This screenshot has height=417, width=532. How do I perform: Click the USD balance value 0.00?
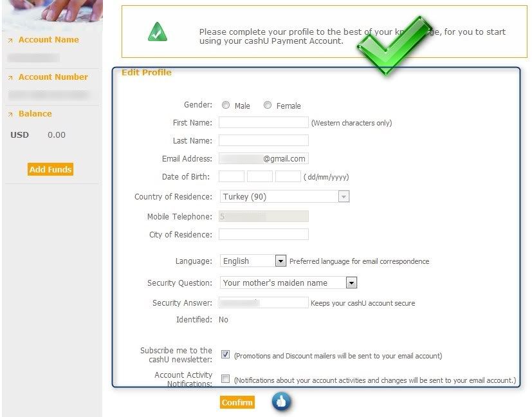pos(57,134)
